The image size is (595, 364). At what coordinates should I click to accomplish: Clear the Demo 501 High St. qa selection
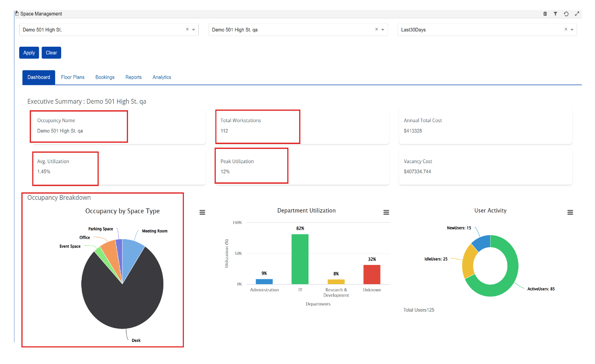(x=377, y=30)
